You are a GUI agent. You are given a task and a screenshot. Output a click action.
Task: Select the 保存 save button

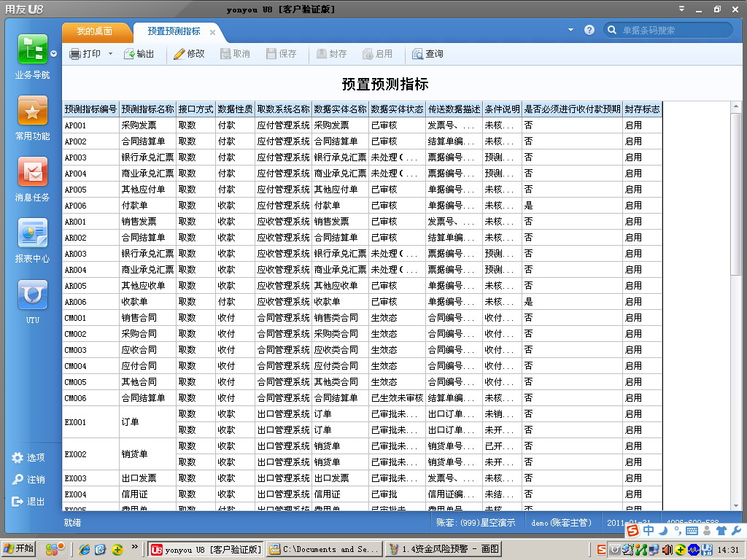[281, 54]
